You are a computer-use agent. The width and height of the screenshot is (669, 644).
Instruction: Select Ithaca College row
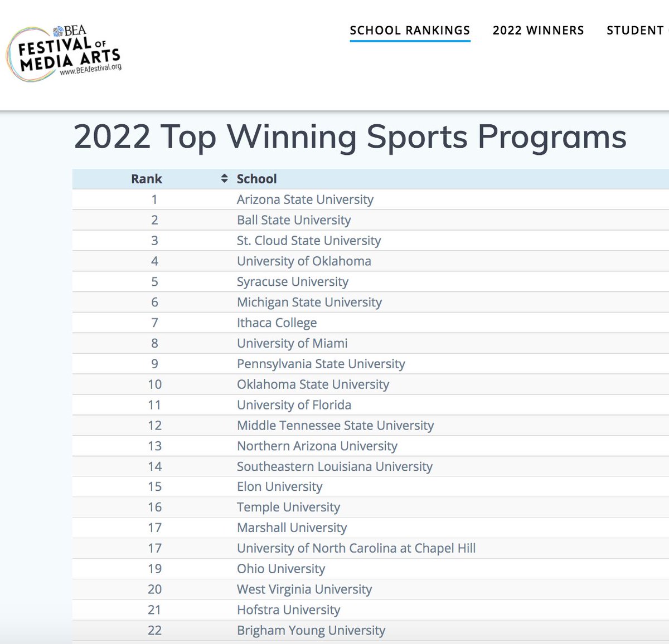(371, 323)
